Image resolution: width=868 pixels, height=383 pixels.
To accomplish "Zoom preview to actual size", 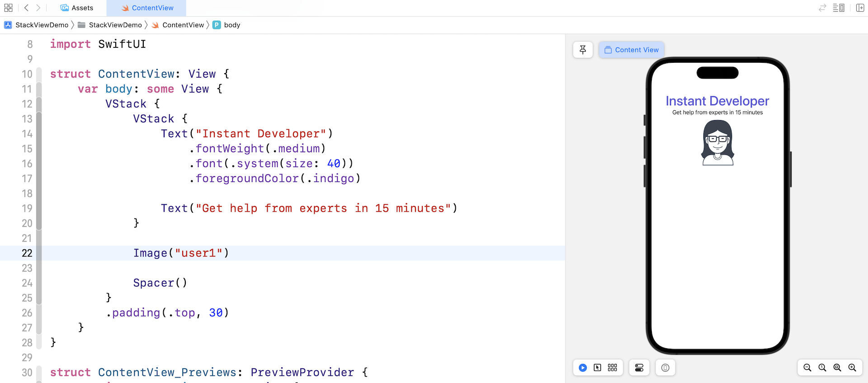I will (822, 368).
